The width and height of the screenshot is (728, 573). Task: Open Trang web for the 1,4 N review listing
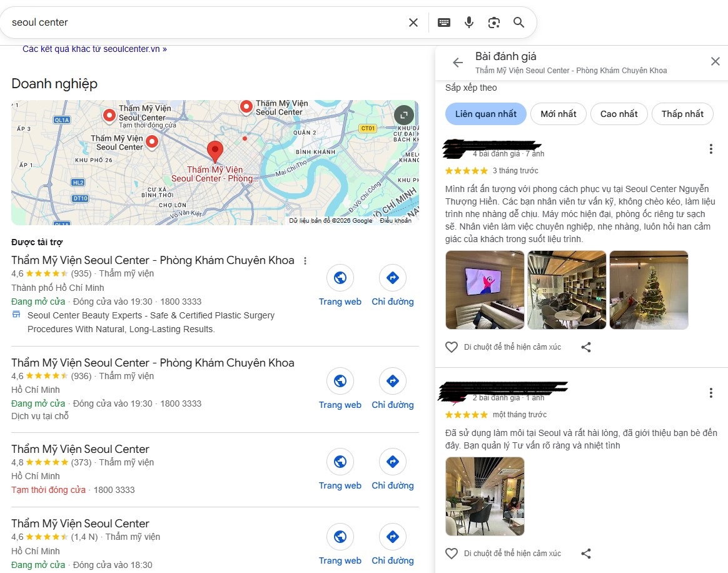coord(340,545)
